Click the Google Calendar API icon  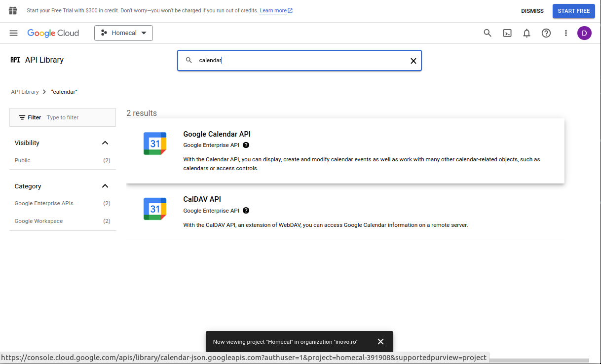(154, 143)
